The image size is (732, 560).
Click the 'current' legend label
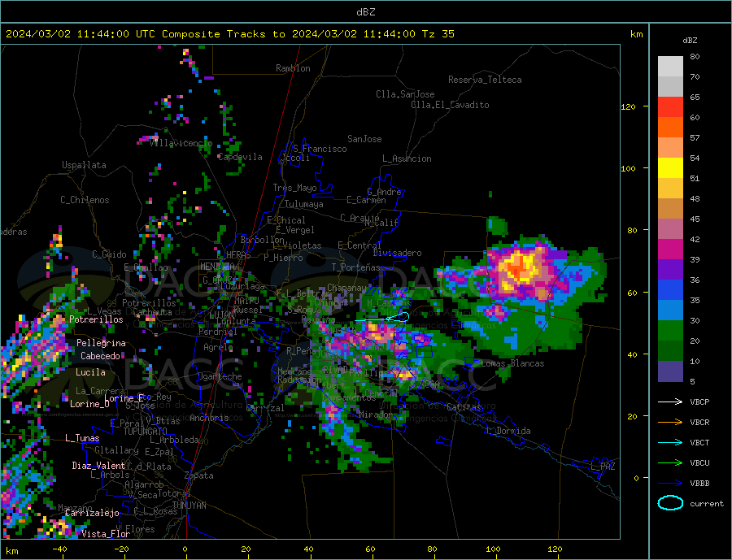click(x=706, y=504)
